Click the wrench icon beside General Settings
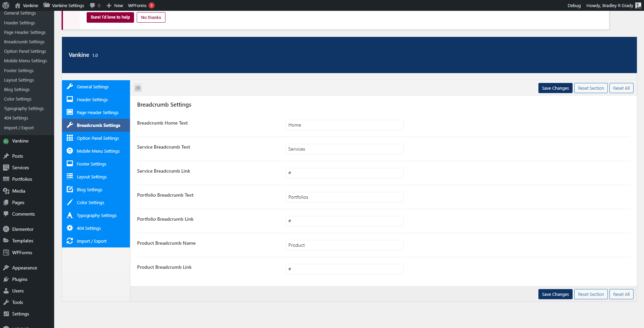644x328 pixels. coord(70,87)
